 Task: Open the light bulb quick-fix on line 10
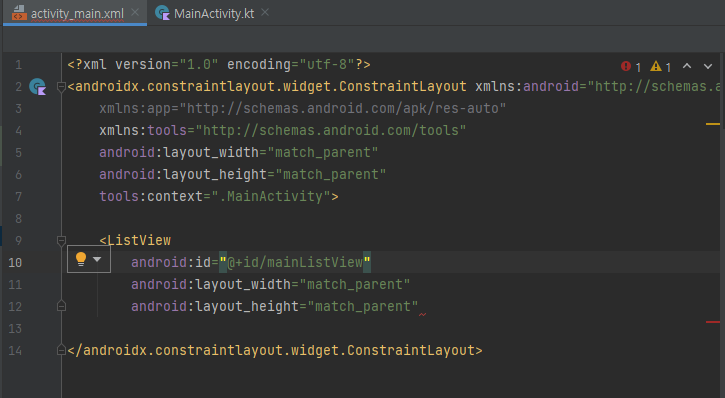click(x=81, y=259)
